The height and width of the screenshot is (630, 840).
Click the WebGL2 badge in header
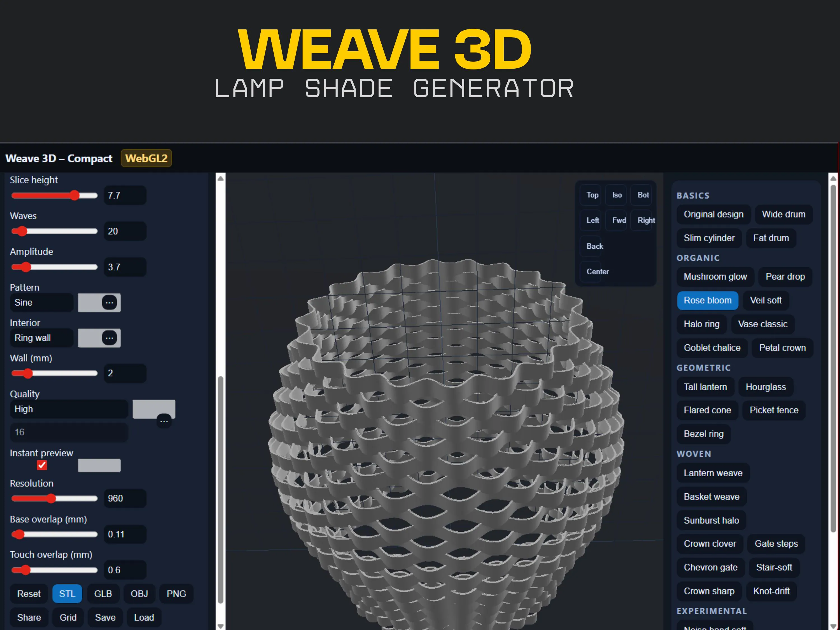(146, 158)
